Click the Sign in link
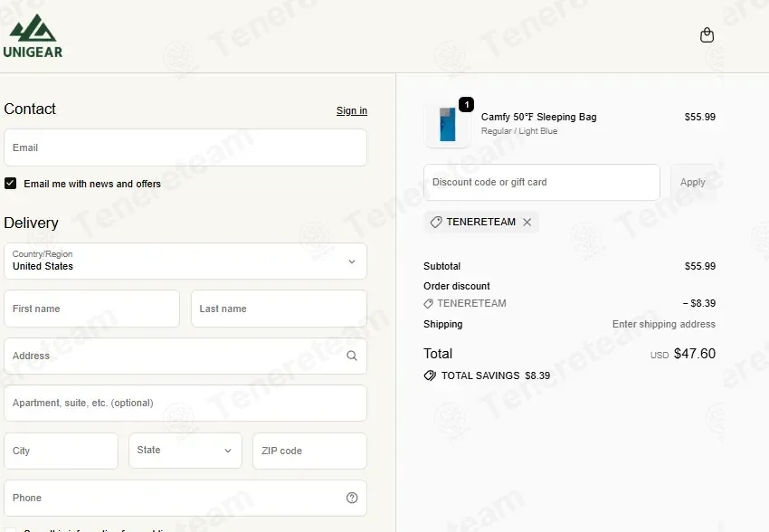The height and width of the screenshot is (532, 769). coord(352,110)
